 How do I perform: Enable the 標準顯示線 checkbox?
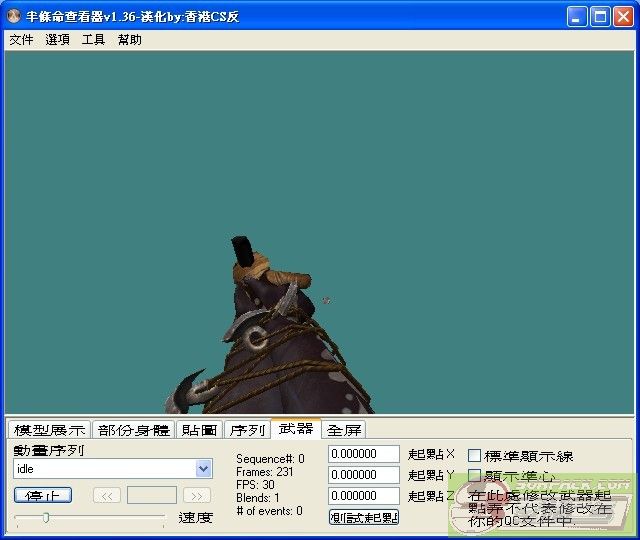475,456
